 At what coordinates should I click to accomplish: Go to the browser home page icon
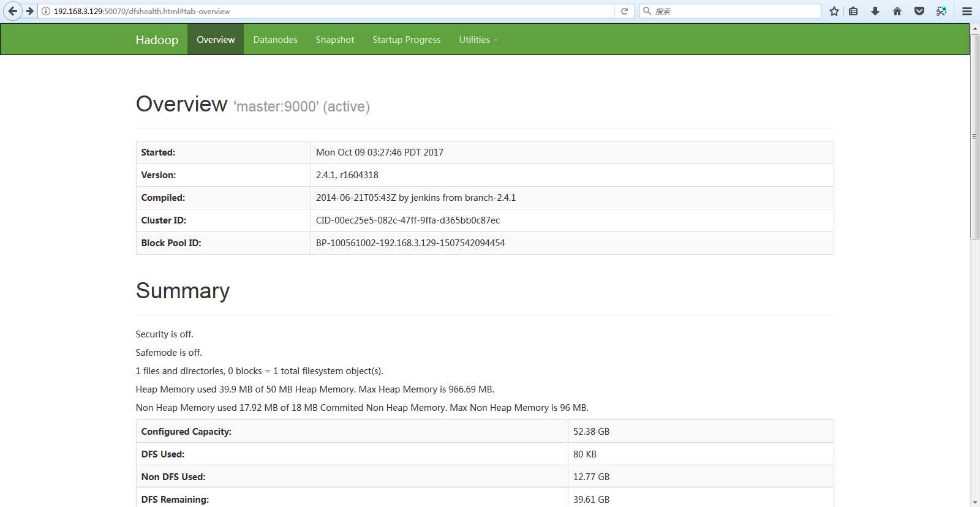pyautogui.click(x=897, y=11)
